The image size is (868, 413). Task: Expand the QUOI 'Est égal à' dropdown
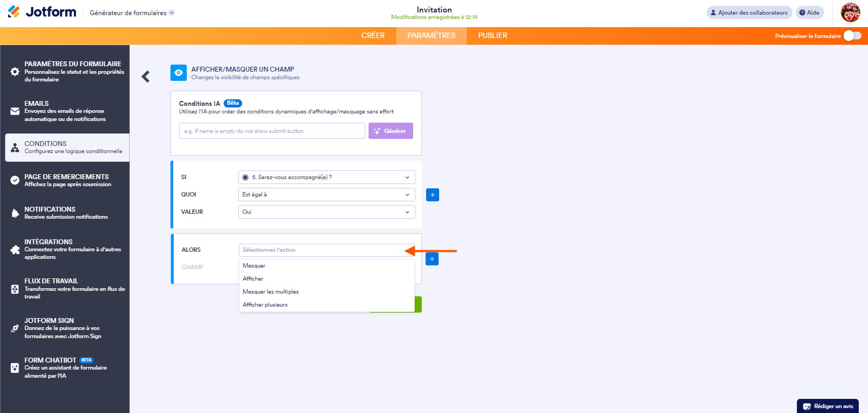tap(326, 195)
